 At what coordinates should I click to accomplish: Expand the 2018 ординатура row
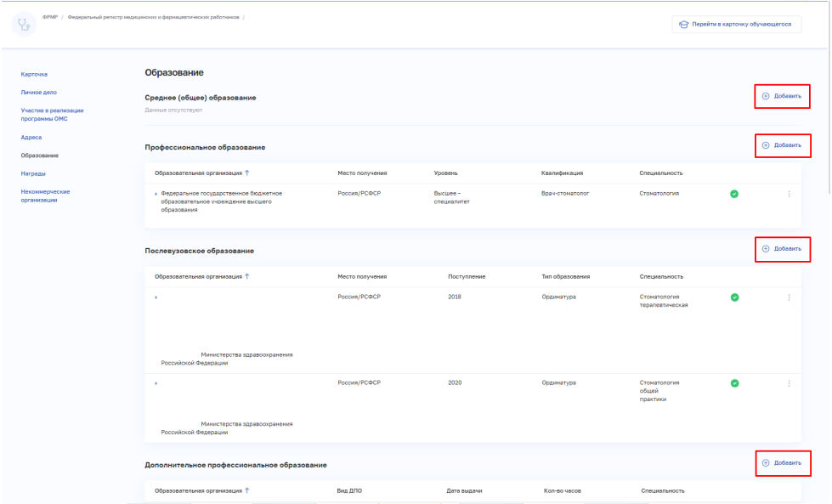pyautogui.click(x=156, y=297)
